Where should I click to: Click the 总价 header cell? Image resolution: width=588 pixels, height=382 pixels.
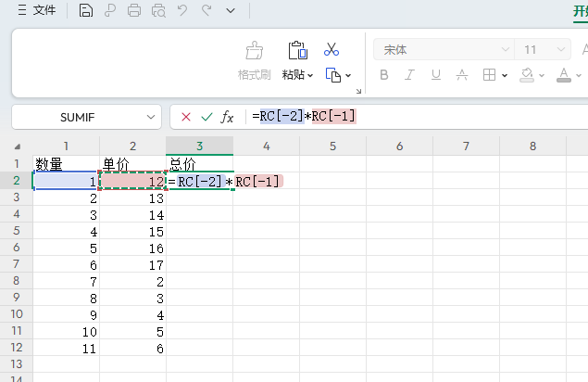pos(199,163)
